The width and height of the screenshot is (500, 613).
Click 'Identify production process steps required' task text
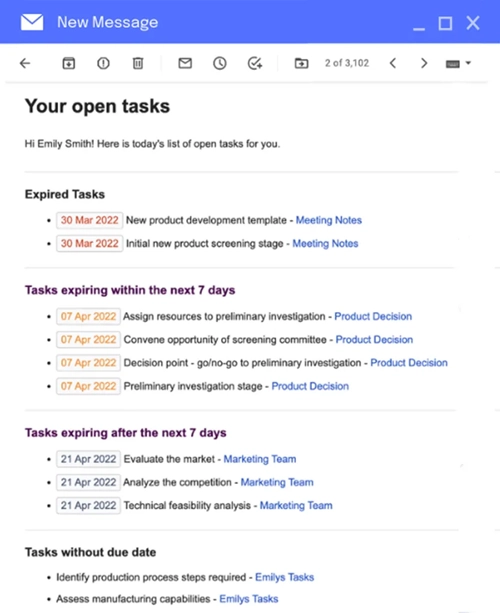[151, 577]
